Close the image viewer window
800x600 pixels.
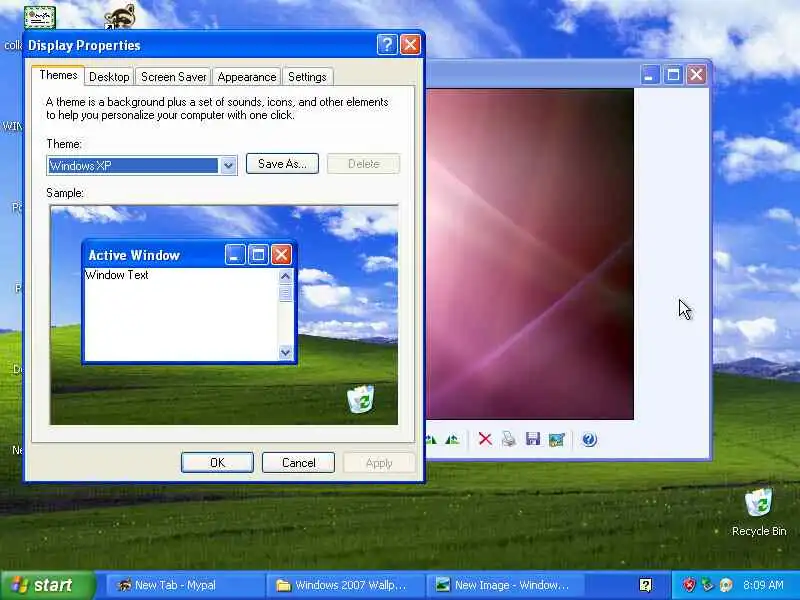(696, 75)
